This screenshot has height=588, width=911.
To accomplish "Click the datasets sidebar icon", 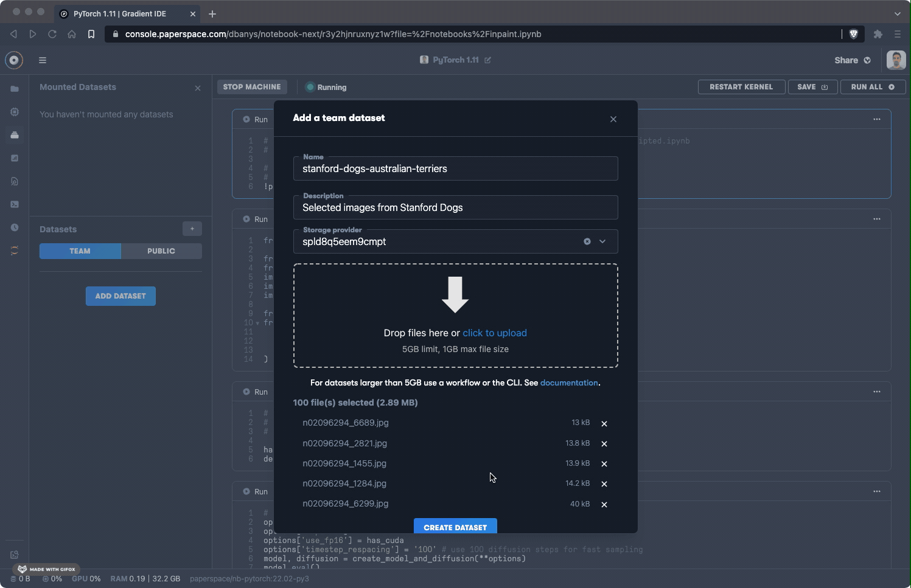I will (15, 135).
